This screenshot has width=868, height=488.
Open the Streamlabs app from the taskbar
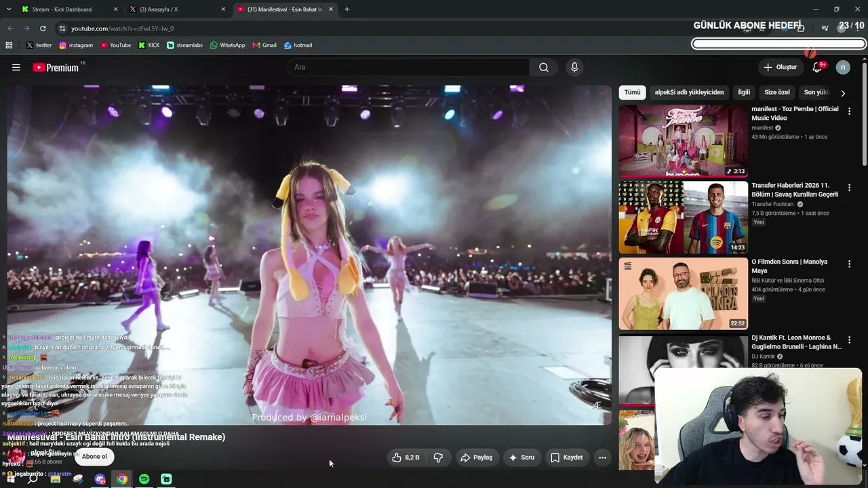point(166,479)
